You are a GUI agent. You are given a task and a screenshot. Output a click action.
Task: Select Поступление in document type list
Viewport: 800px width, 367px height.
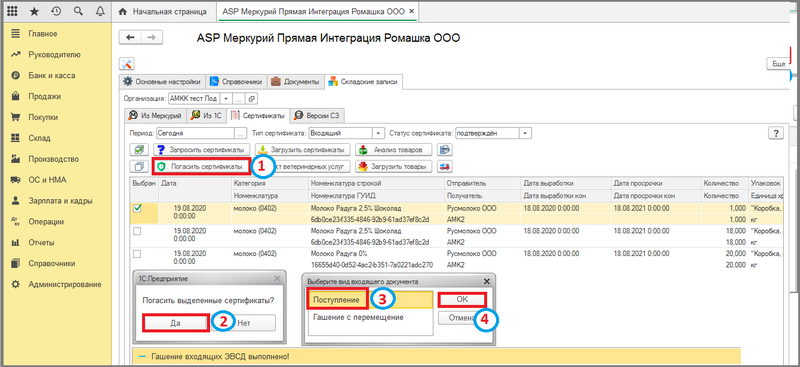point(370,300)
